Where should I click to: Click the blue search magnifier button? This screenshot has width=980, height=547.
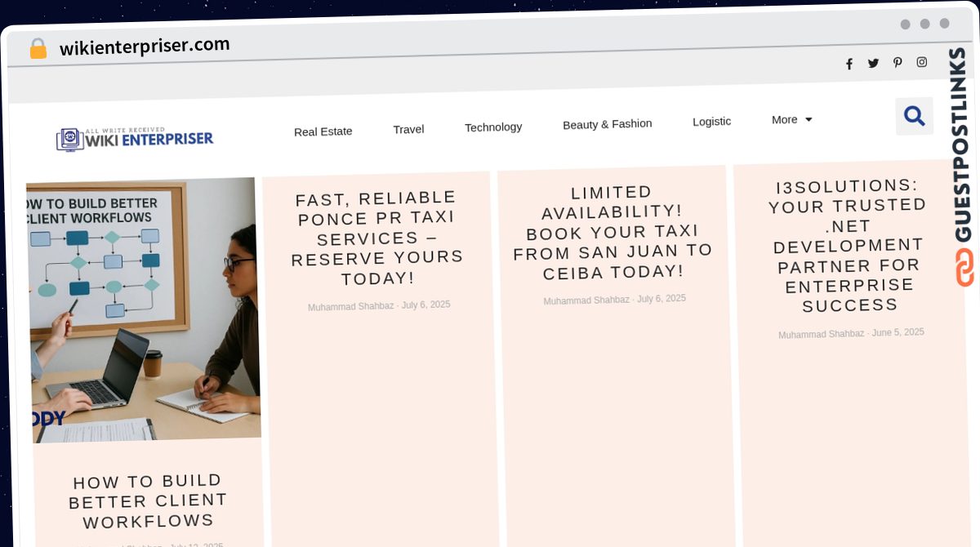[x=915, y=116]
